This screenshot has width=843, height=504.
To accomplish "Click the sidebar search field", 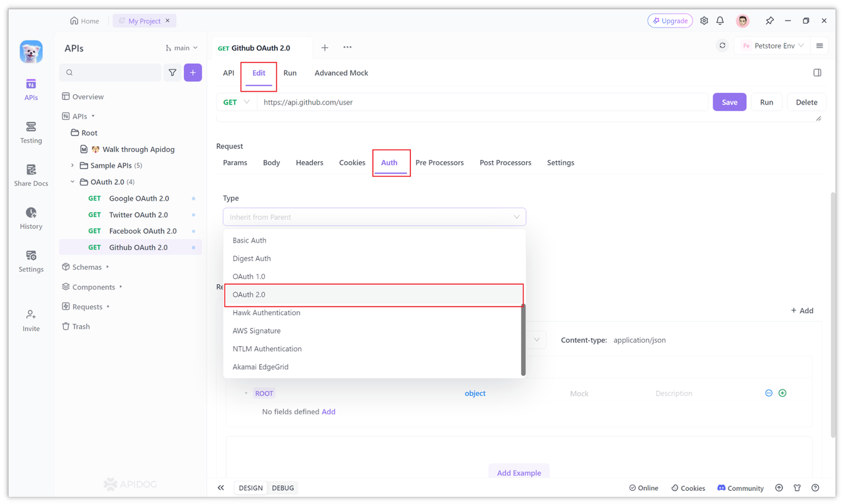I will pos(110,72).
